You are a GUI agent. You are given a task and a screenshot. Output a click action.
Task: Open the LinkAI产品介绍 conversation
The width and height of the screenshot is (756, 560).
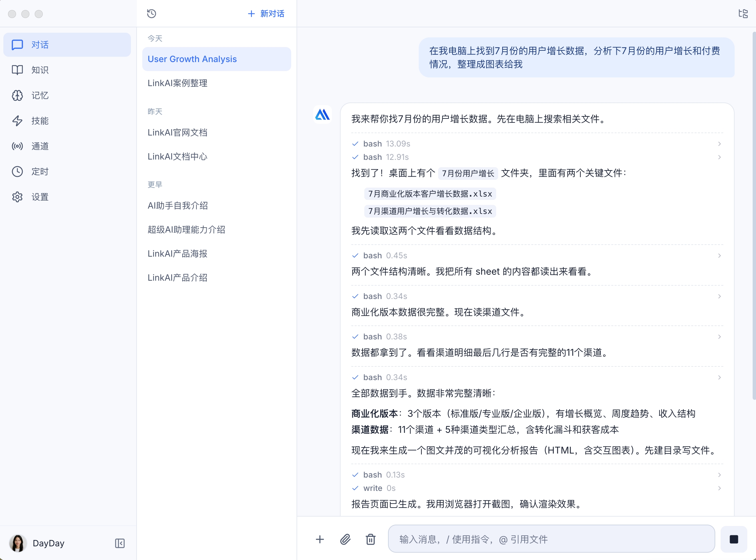pyautogui.click(x=216, y=278)
